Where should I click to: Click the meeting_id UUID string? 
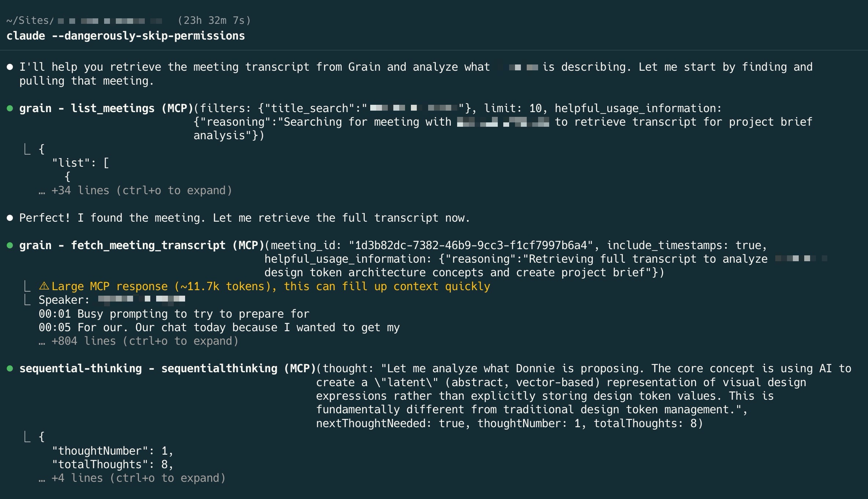pyautogui.click(x=471, y=245)
